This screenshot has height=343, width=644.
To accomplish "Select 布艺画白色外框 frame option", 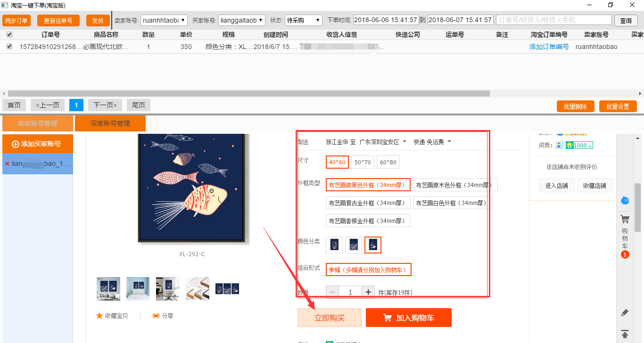I will [453, 203].
